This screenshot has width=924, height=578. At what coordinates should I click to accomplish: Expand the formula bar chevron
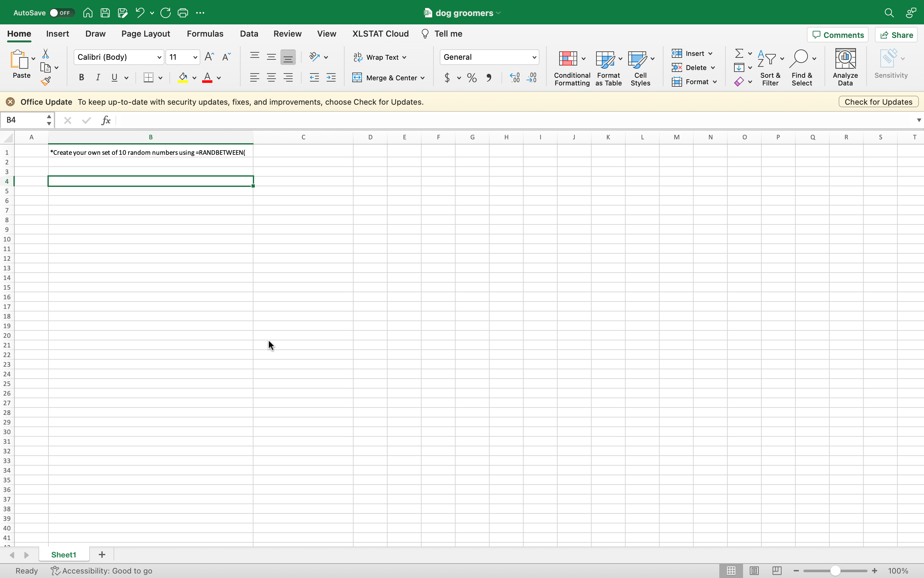point(919,120)
